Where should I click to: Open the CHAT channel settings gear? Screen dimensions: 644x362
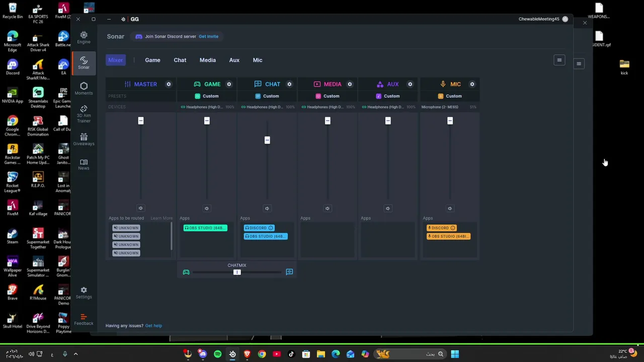click(289, 84)
